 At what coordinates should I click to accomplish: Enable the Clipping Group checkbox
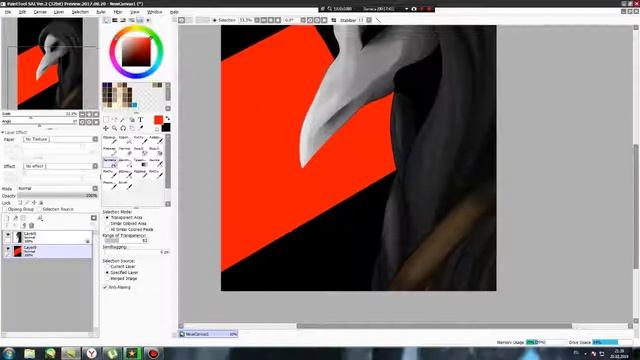5,209
